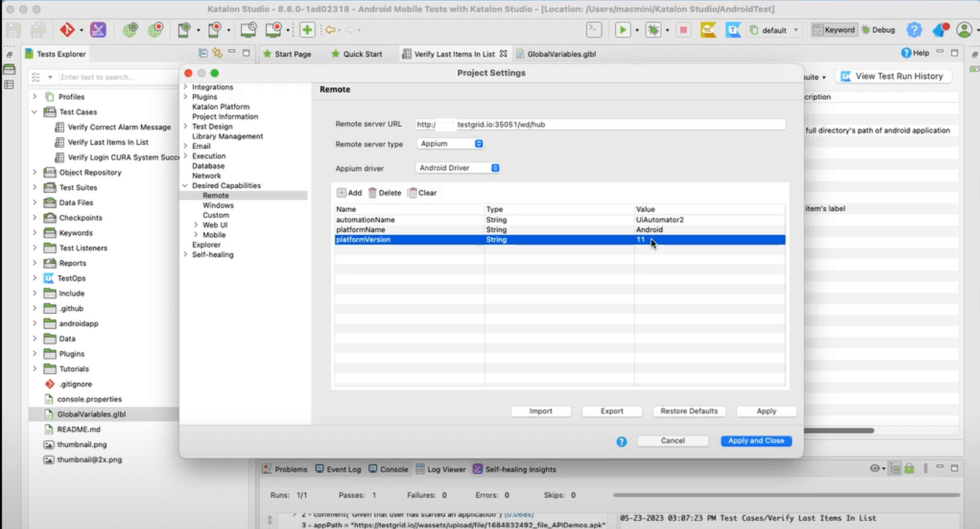Click the orange TestCloud icon
This screenshot has width=980, height=529.
[708, 29]
